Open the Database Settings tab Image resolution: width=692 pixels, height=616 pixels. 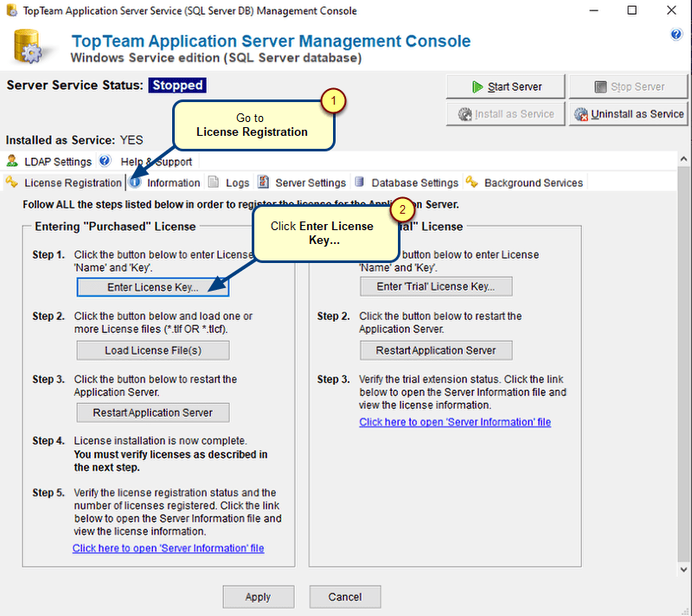coord(407,183)
